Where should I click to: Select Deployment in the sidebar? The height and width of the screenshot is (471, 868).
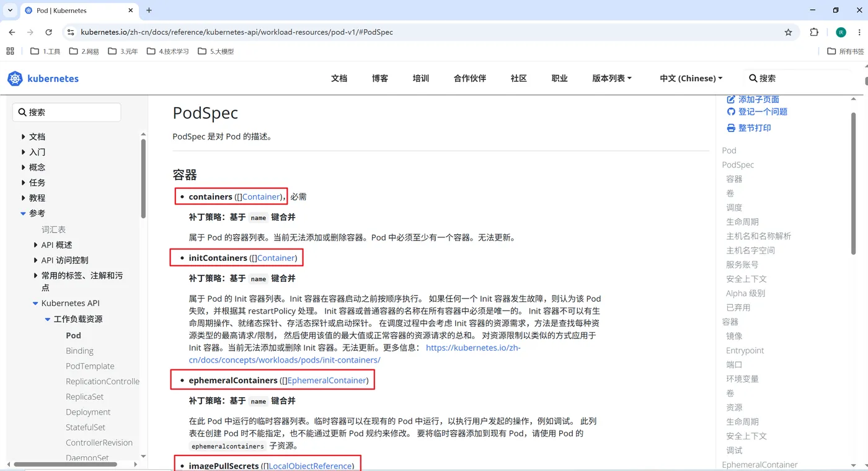tap(88, 412)
